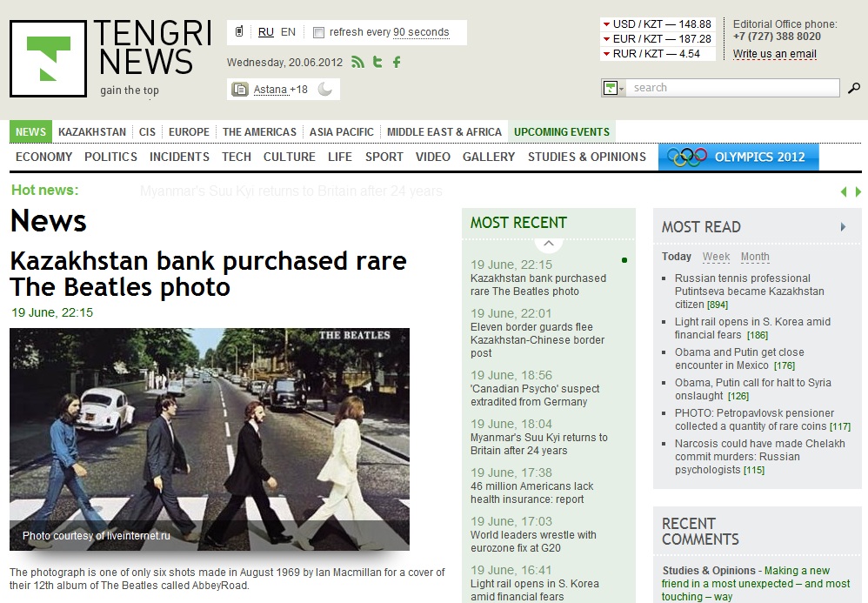
Task: Click the RUR / KZT exchange rate
Action: [x=658, y=54]
